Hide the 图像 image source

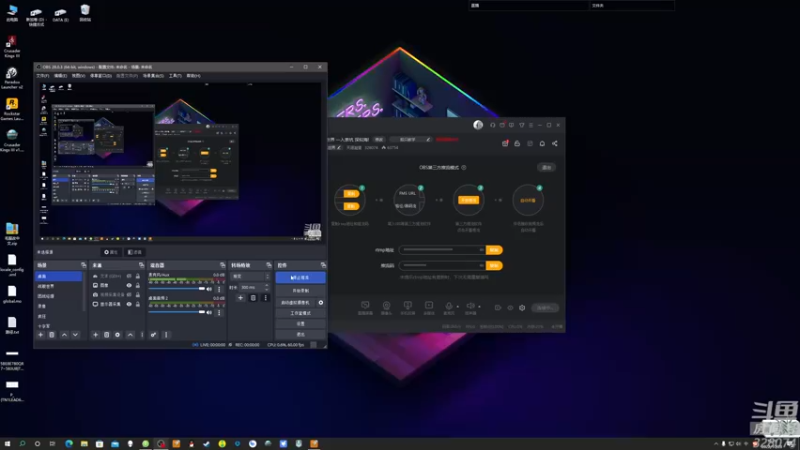129,285
